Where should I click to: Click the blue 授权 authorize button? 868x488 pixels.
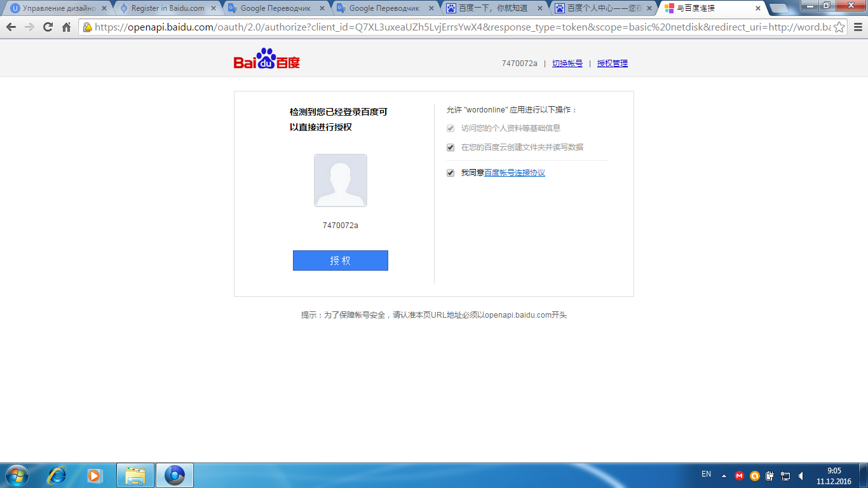click(340, 261)
